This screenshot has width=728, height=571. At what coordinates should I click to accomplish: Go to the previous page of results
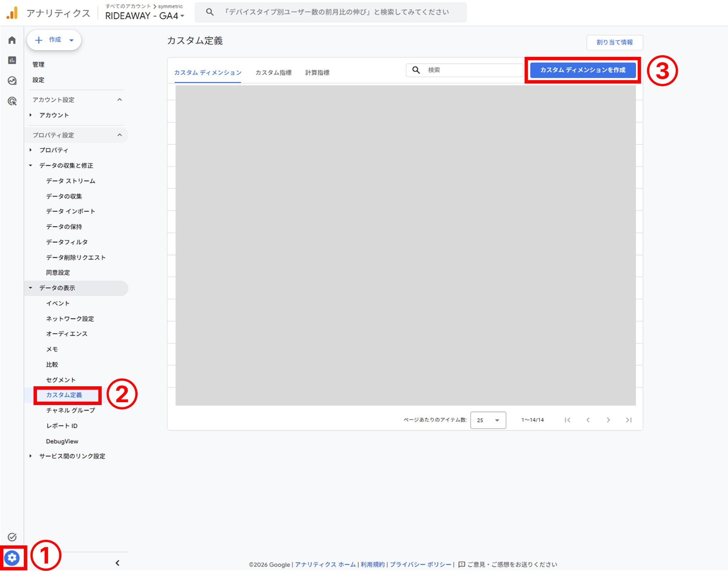click(588, 420)
